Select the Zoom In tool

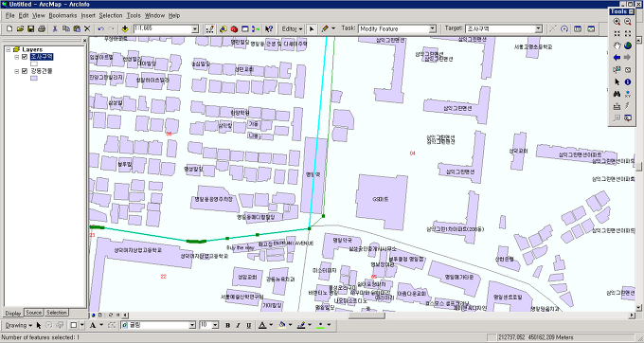click(617, 22)
